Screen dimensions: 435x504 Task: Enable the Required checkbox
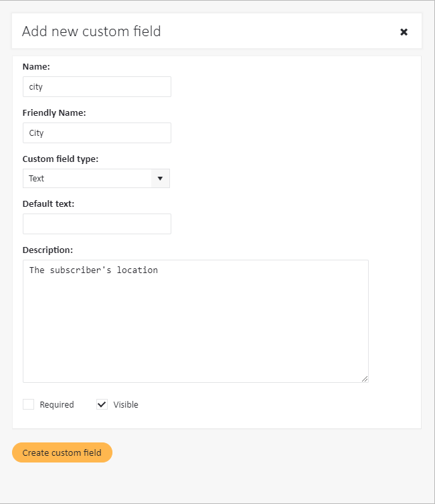(x=28, y=404)
